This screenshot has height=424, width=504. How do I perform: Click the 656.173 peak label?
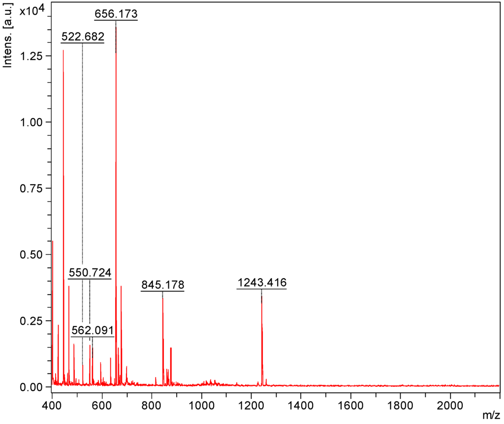click(x=116, y=14)
